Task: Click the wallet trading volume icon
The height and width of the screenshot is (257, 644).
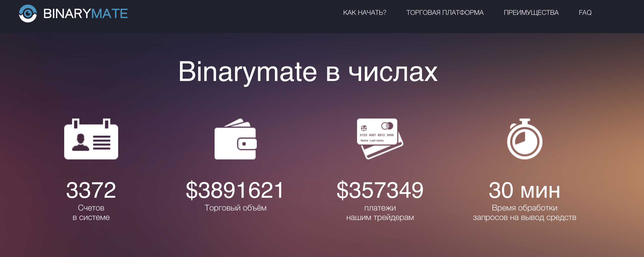Action: coord(235,139)
